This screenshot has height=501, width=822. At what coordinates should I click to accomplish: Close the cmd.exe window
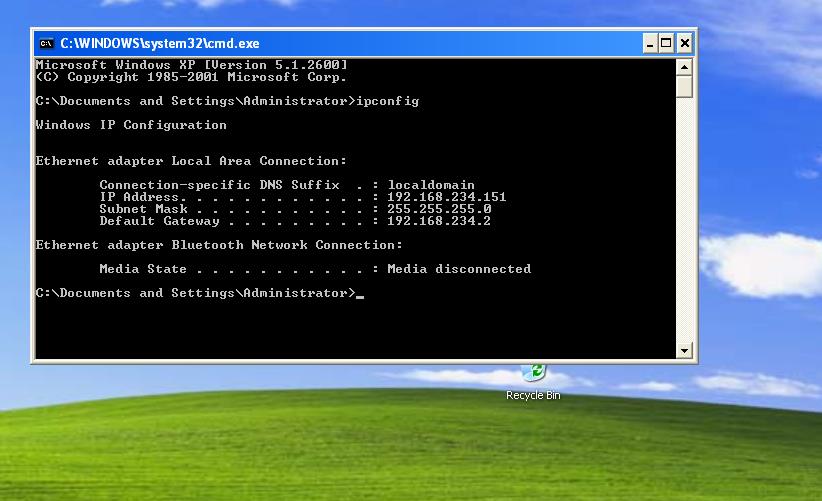point(685,43)
